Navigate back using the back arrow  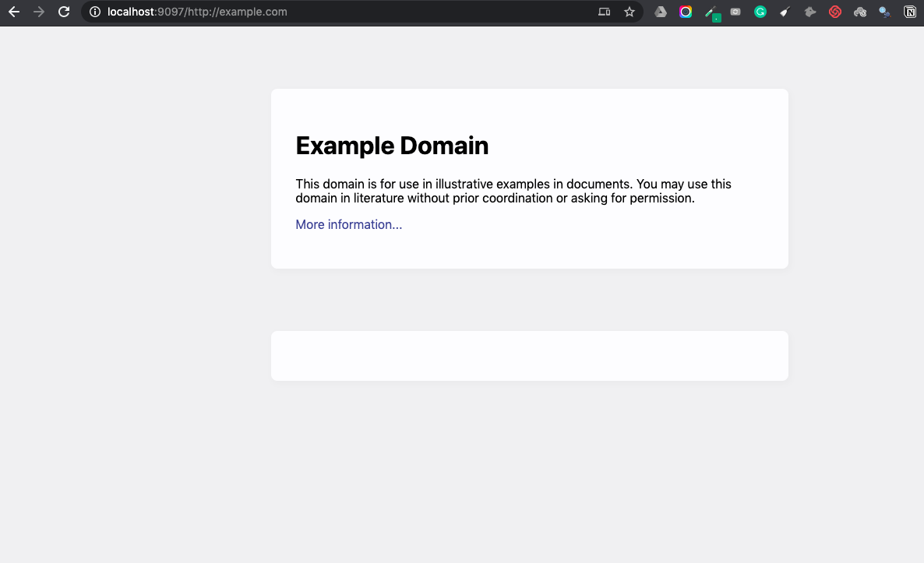pos(13,12)
